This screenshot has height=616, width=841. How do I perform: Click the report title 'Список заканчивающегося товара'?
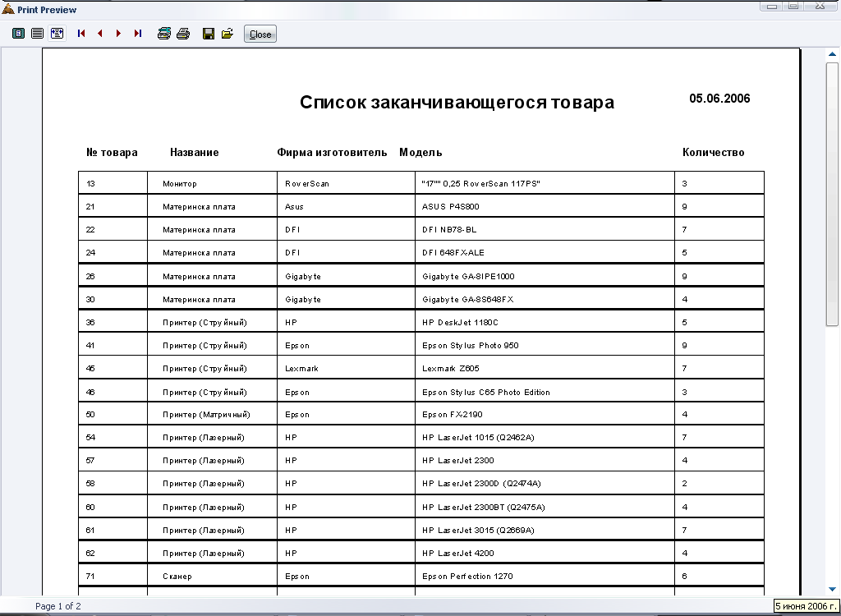pos(457,102)
